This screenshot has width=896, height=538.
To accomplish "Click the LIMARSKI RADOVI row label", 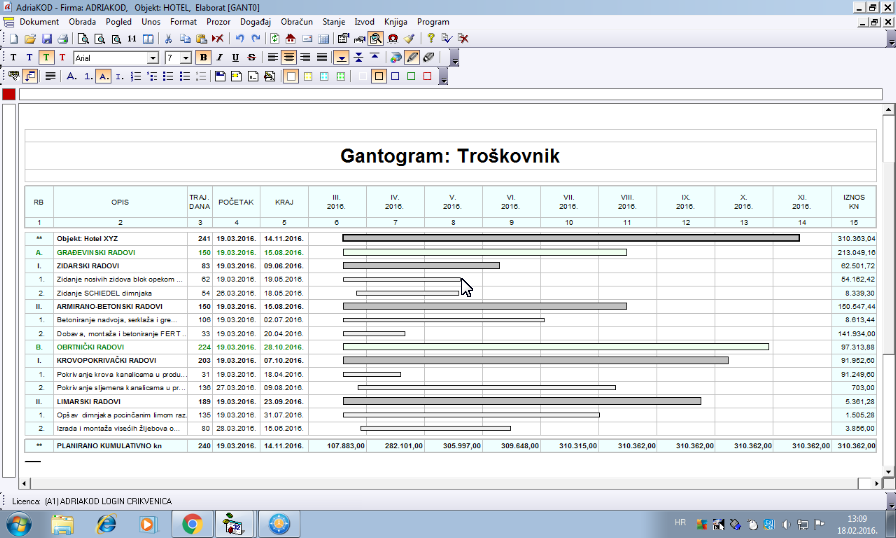I will [x=89, y=402].
